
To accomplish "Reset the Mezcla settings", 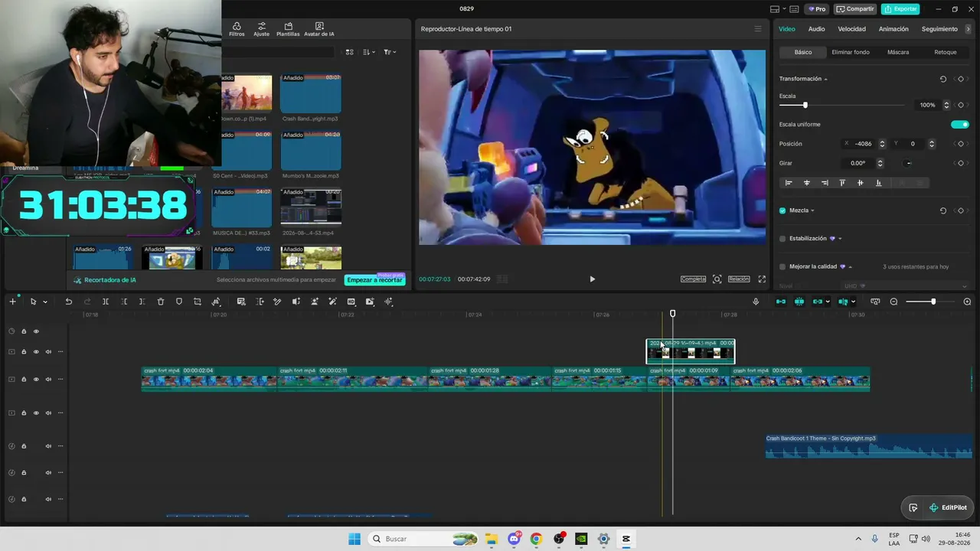I will tap(942, 210).
